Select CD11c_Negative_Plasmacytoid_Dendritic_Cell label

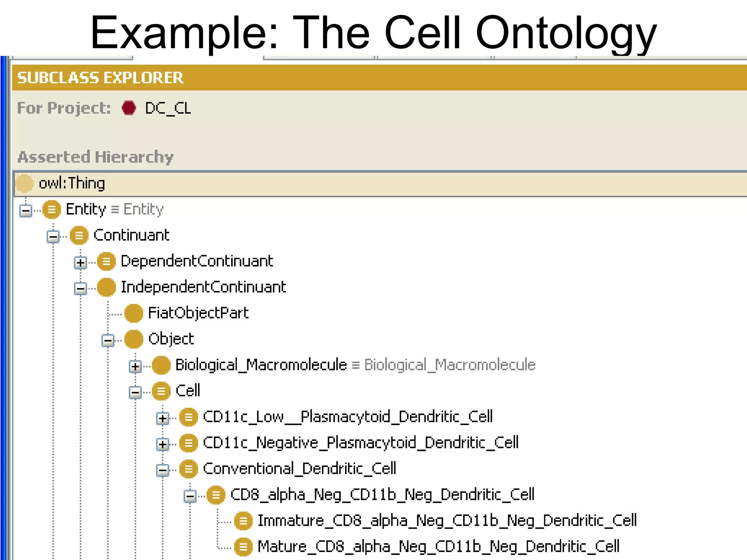click(x=361, y=443)
